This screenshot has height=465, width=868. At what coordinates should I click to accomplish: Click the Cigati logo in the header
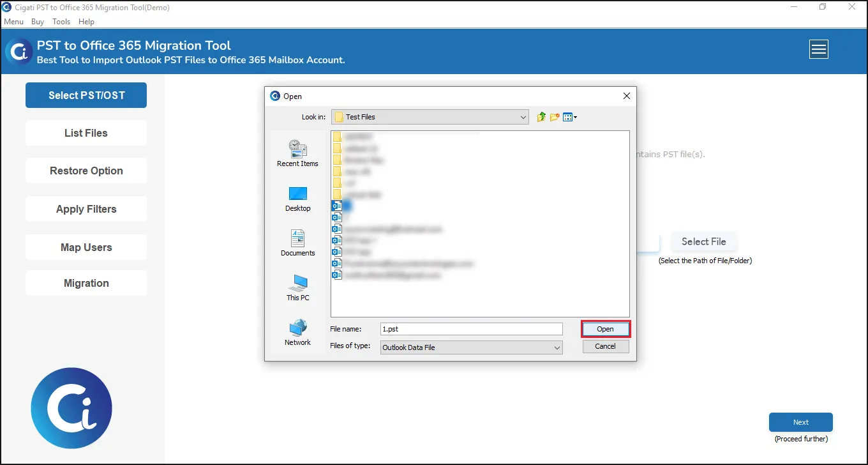click(x=19, y=52)
